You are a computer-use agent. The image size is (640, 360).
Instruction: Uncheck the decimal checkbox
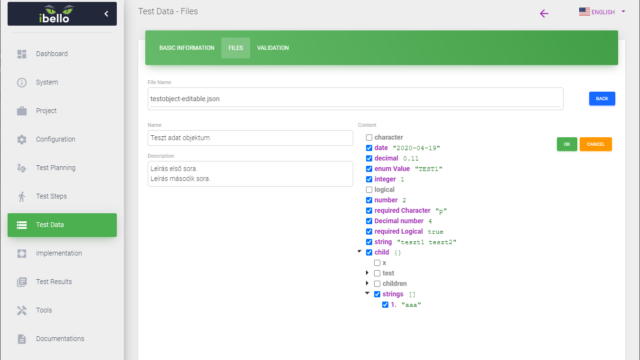tap(369, 158)
